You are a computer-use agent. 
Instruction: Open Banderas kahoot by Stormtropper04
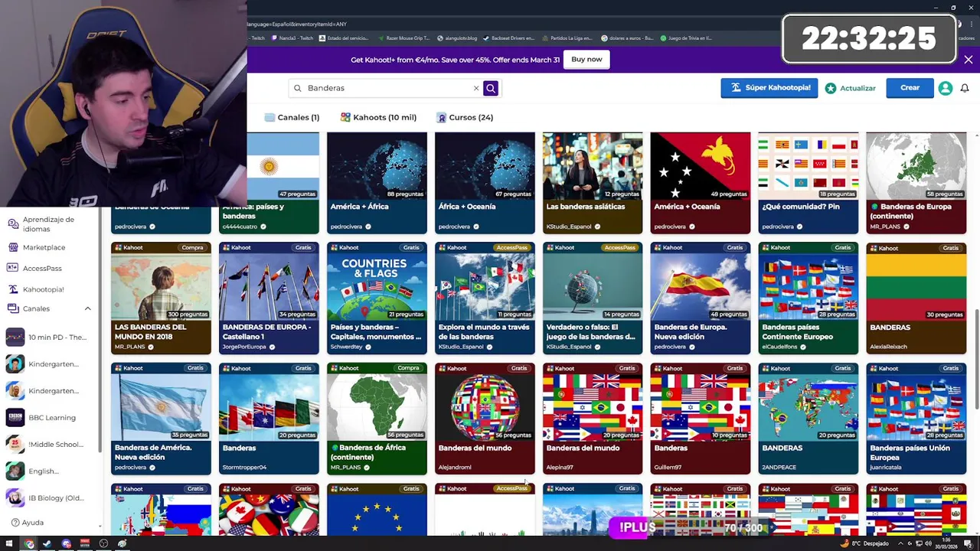click(x=269, y=419)
